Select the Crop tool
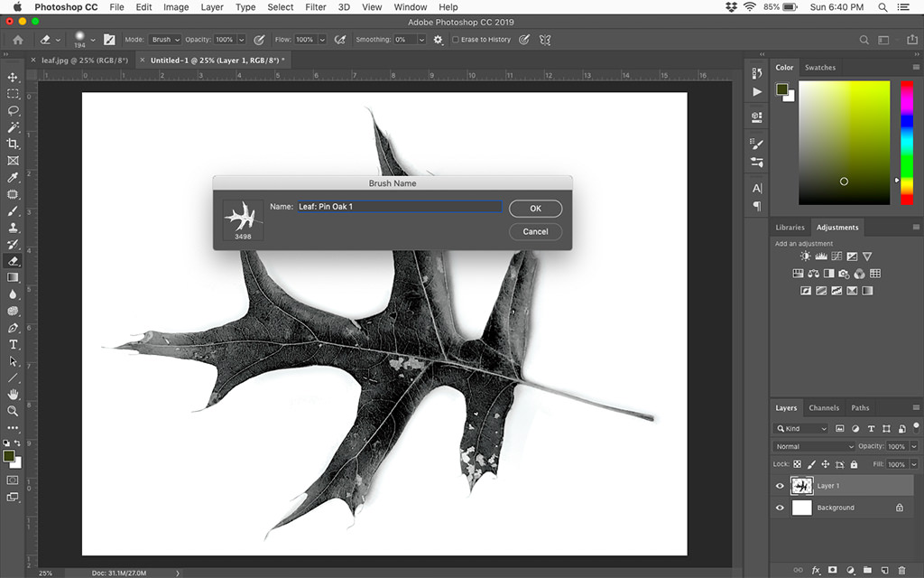924x578 pixels. 13,144
